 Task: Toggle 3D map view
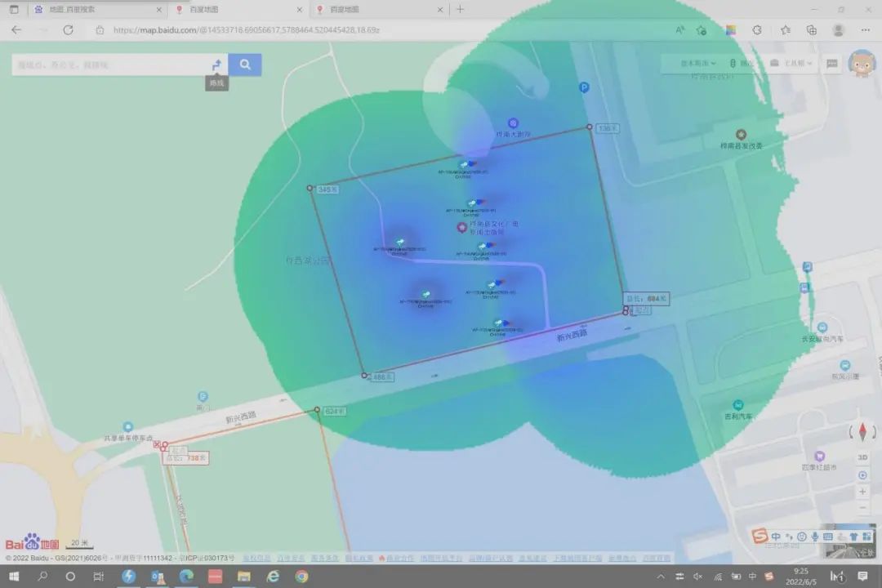pyautogui.click(x=862, y=457)
